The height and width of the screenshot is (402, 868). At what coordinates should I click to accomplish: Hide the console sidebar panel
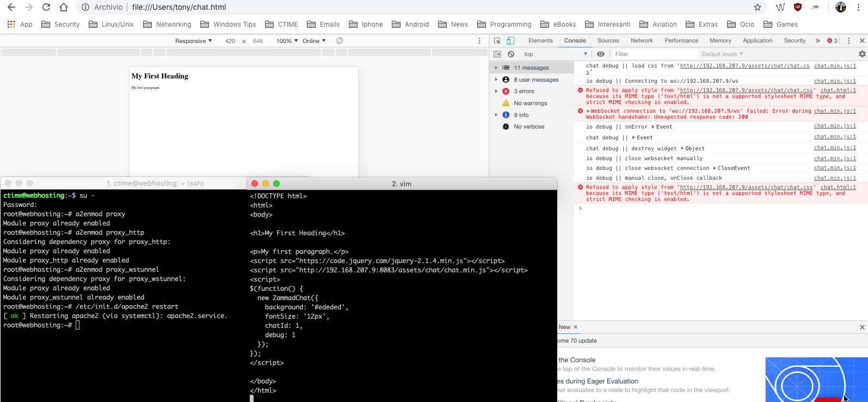click(497, 54)
